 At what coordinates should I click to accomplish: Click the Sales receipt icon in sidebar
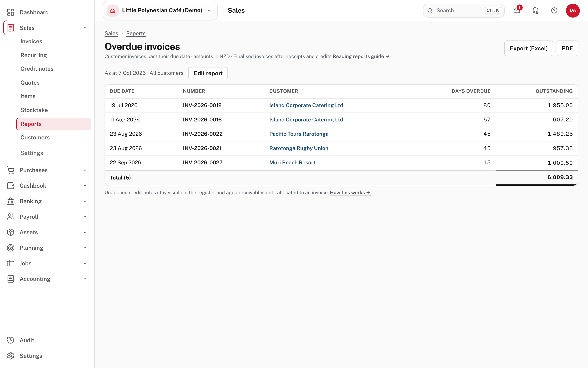click(10, 28)
